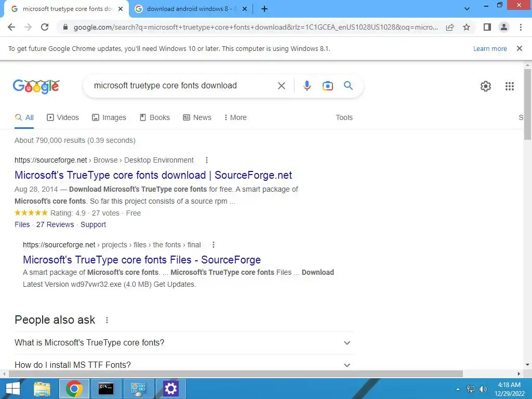Open the Files sitelink
The width and height of the screenshot is (532, 399).
pyautogui.click(x=22, y=224)
